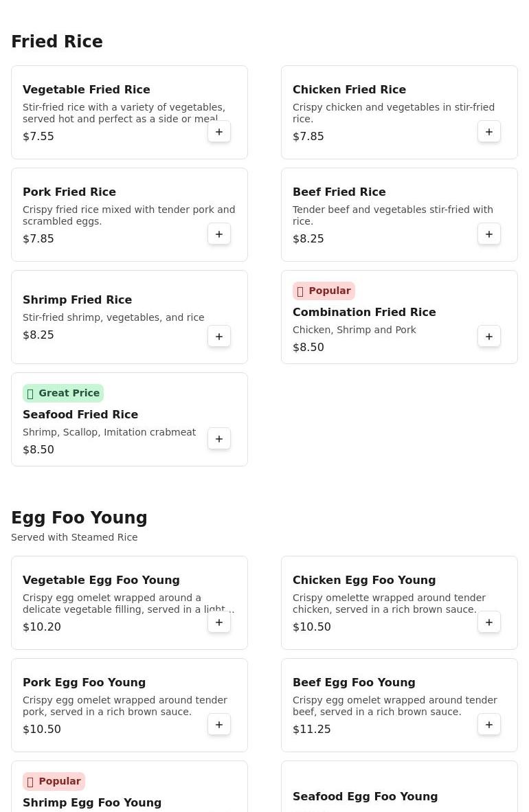The image size is (529, 812).
Task: Add Vegetable Egg Foo Young to order
Action: tap(219, 622)
